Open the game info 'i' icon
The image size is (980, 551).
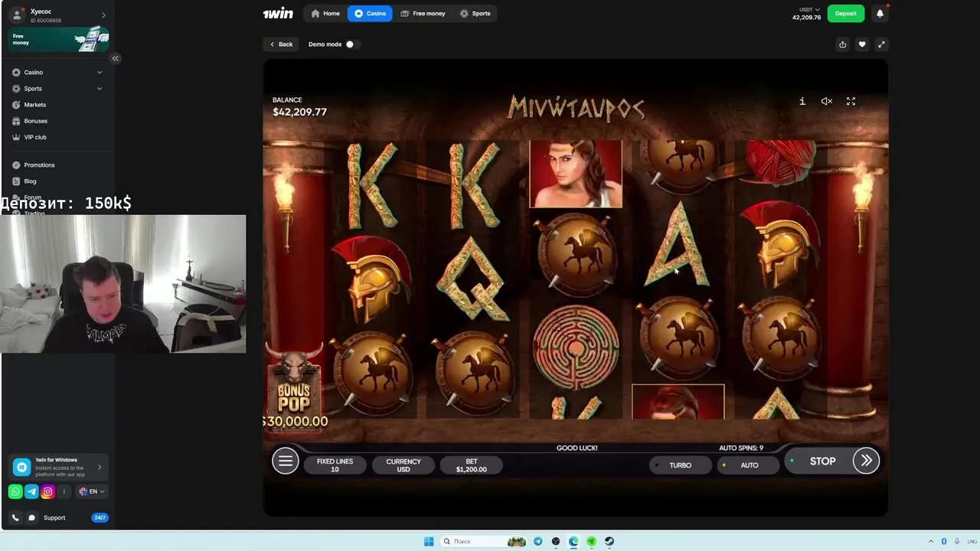click(802, 101)
